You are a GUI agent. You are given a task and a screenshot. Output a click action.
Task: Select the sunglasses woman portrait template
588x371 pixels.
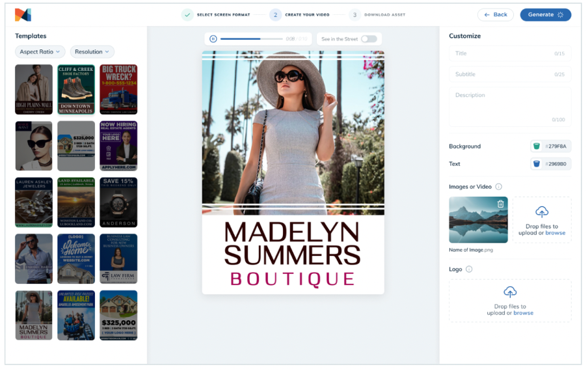tap(34, 146)
